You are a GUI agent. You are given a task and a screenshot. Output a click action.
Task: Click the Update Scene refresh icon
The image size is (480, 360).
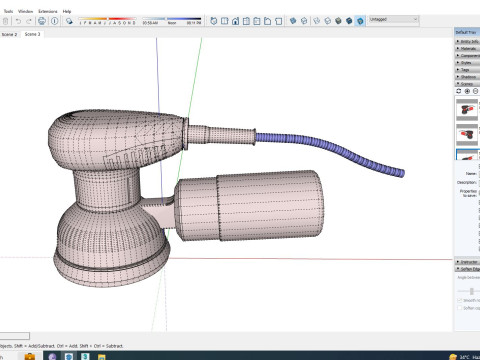(x=459, y=91)
